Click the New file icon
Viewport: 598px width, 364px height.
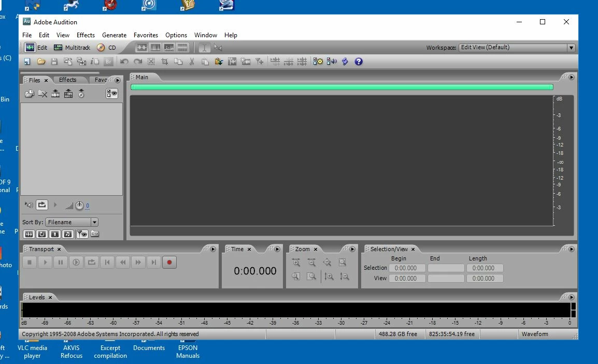point(27,62)
